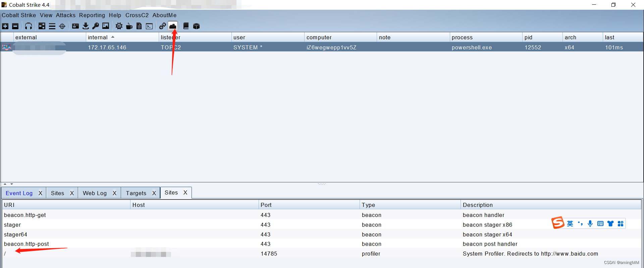Switch to target table crosshair icon
The height and width of the screenshot is (268, 644).
point(62,26)
